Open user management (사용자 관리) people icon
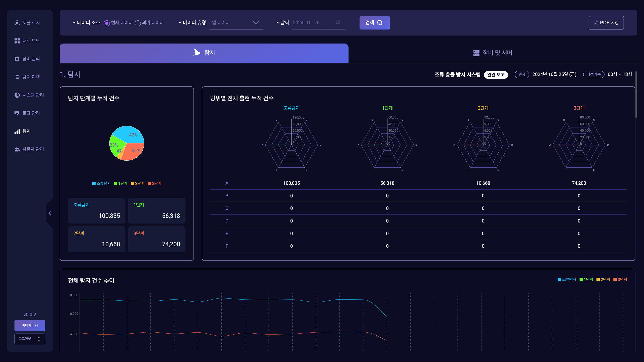This screenshot has width=644, height=362. 17,149
